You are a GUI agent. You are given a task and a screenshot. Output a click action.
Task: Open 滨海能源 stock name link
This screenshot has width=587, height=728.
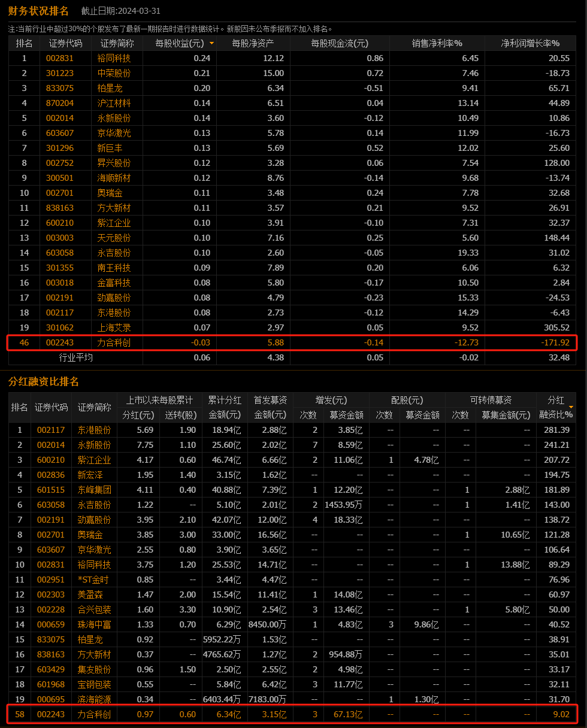94,699
